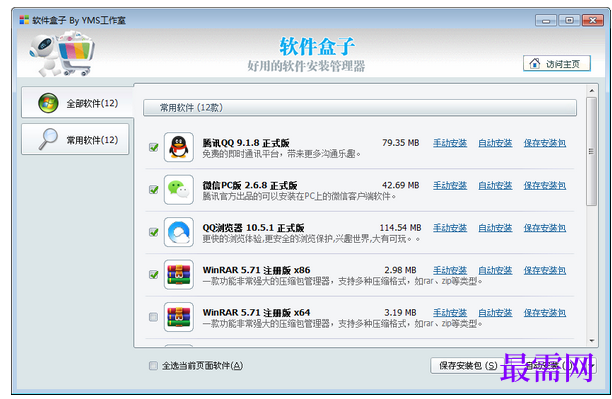612x399 pixels.
Task: Select the WinRAR 5.71 注册版 x86 title
Action: point(256,270)
